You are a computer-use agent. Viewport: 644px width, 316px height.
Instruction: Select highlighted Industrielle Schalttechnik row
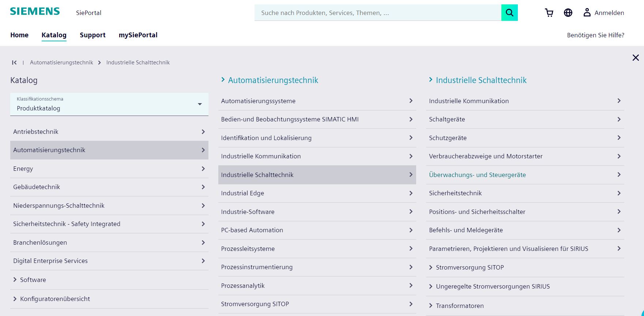(317, 175)
